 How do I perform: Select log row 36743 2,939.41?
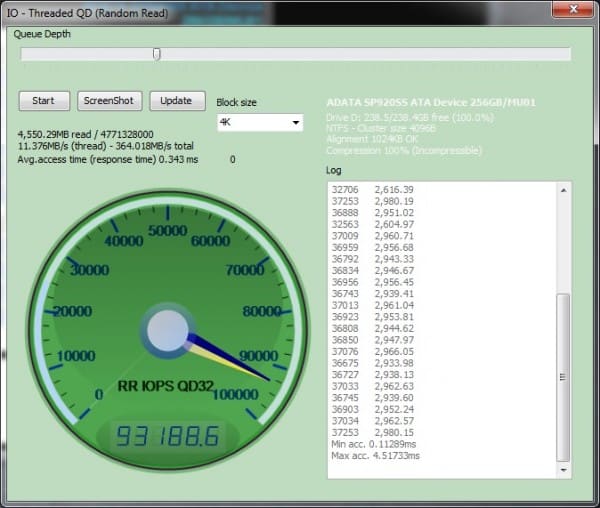(x=372, y=293)
